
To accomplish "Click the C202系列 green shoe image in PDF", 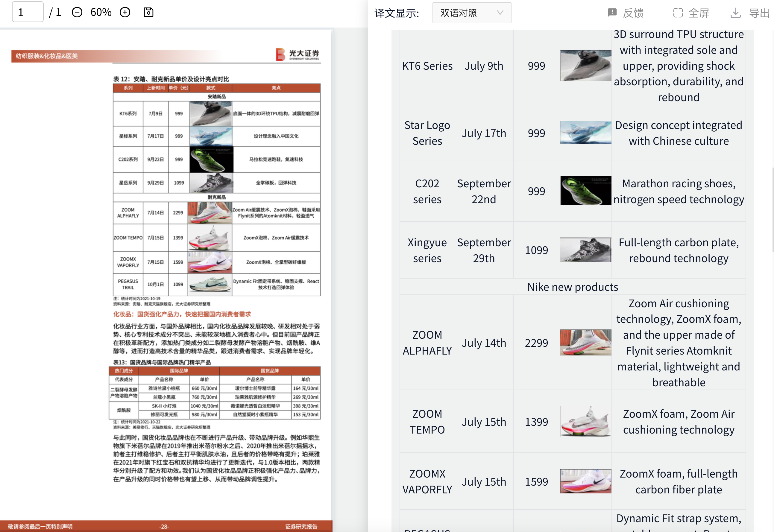I will tap(211, 159).
